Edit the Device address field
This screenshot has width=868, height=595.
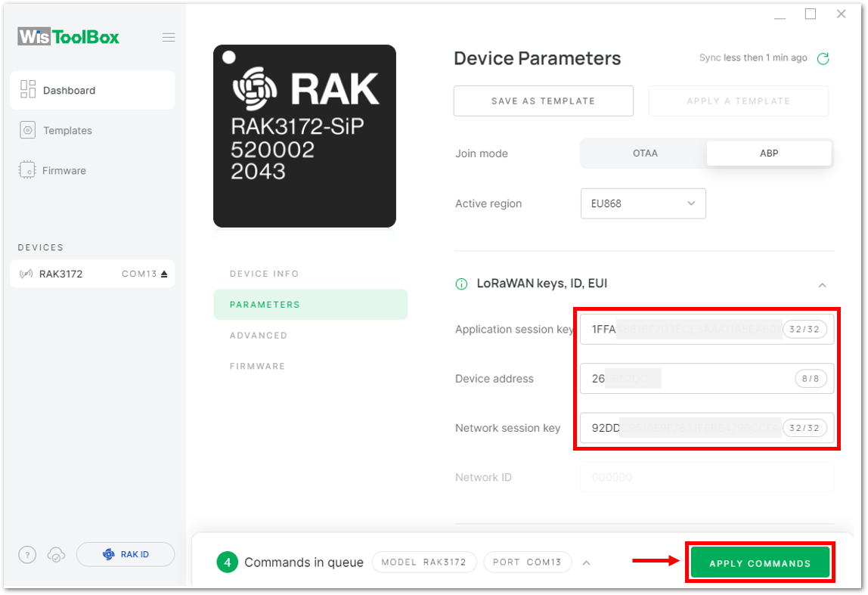(707, 379)
